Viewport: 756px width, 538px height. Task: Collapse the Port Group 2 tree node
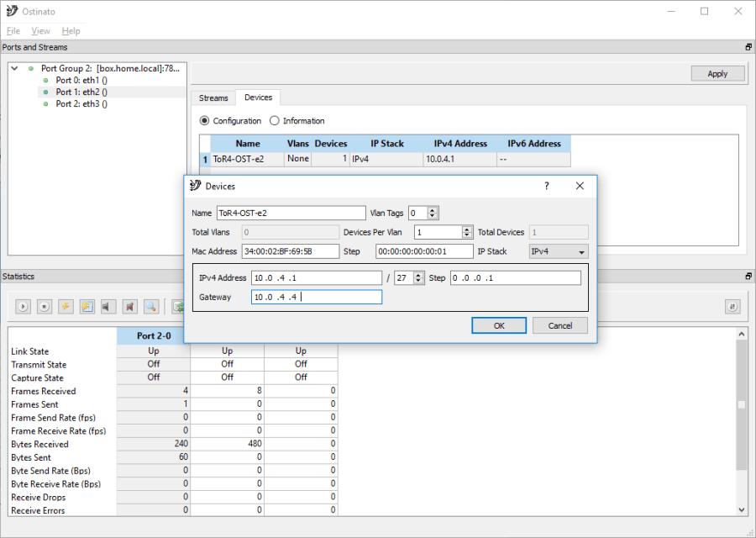(15, 69)
